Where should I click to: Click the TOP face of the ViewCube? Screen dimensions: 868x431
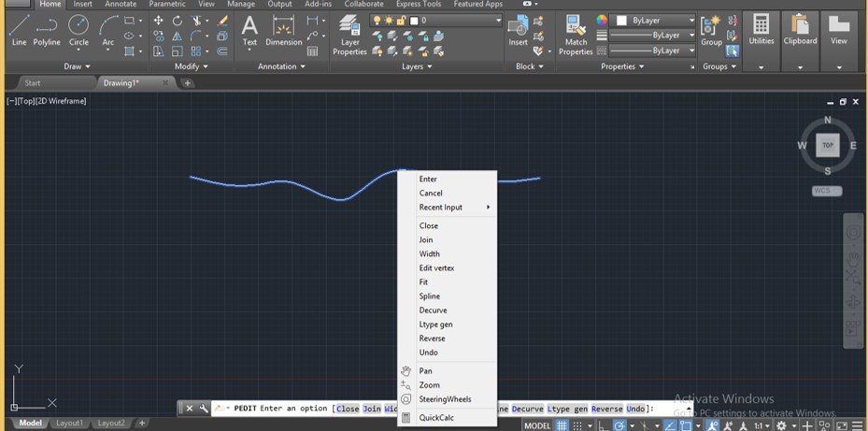(x=828, y=145)
